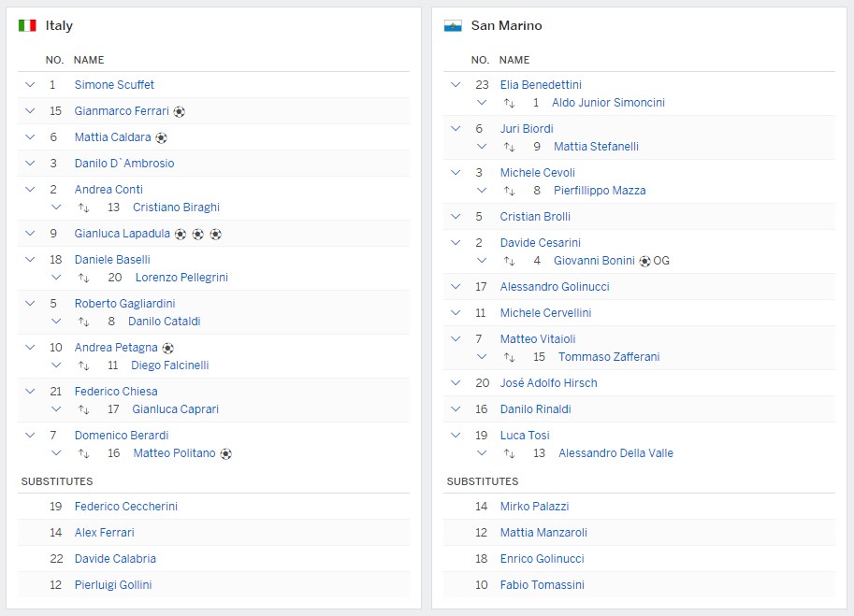
Task: Click the San Marino NAME column header
Action: (x=514, y=60)
